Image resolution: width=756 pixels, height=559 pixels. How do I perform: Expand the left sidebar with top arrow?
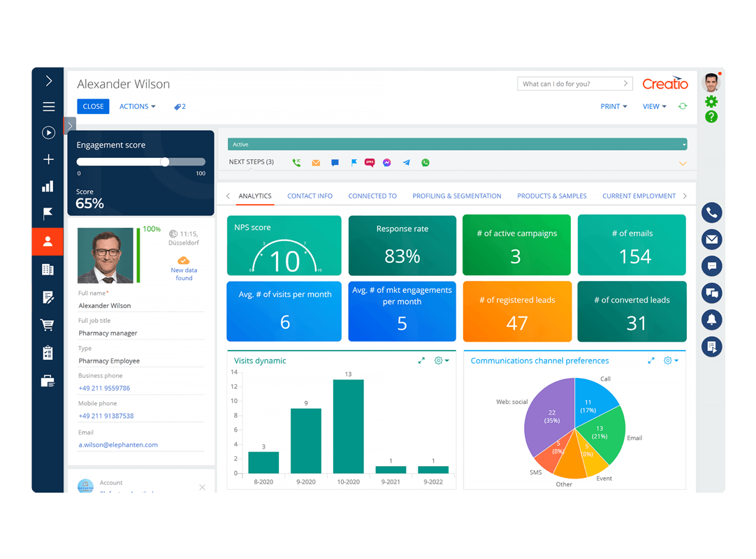[48, 80]
